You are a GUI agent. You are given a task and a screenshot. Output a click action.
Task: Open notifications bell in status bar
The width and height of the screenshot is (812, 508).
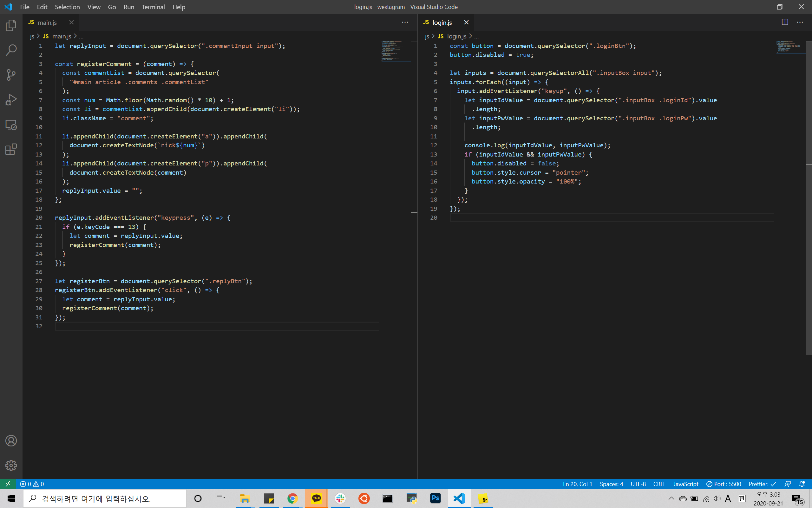(802, 484)
